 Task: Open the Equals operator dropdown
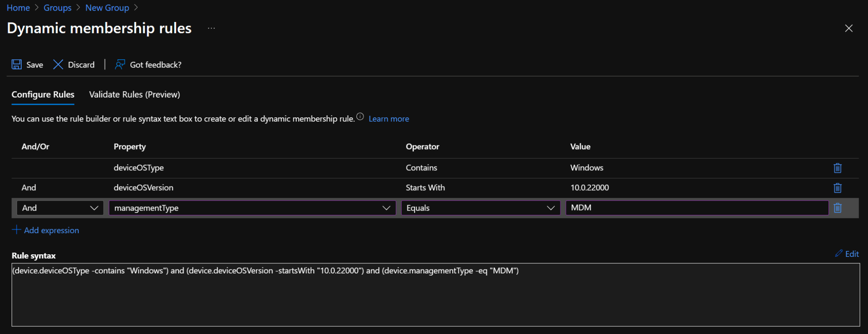(x=481, y=208)
